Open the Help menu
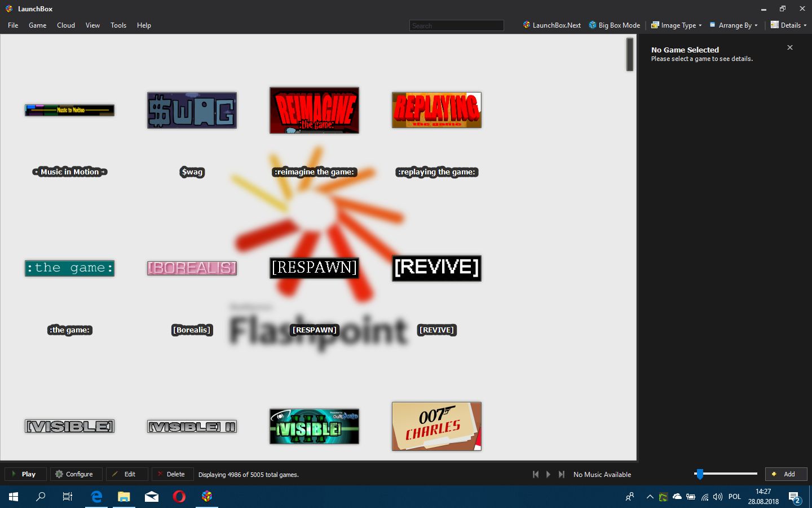This screenshot has width=812, height=508. tap(144, 25)
